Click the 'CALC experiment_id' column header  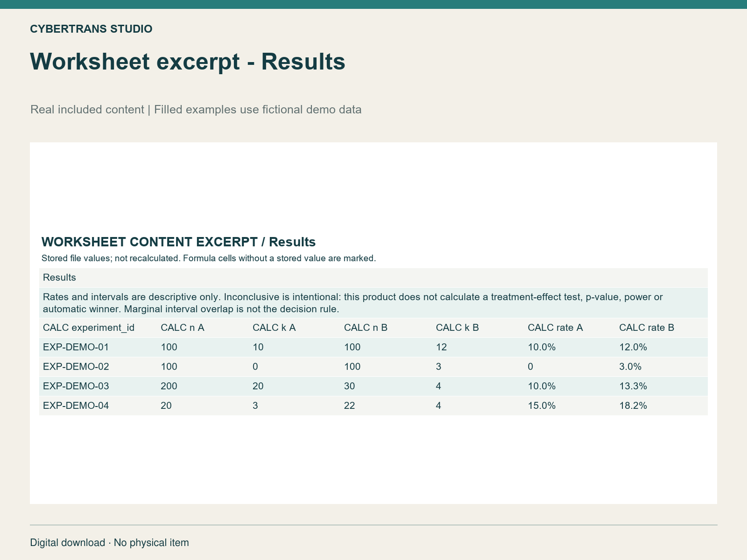click(89, 328)
